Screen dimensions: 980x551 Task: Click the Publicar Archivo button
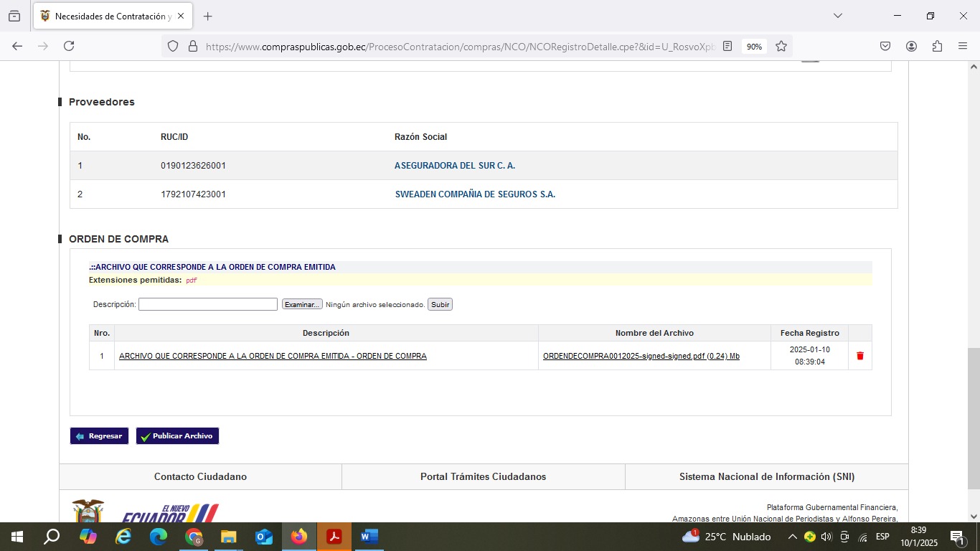coord(177,436)
